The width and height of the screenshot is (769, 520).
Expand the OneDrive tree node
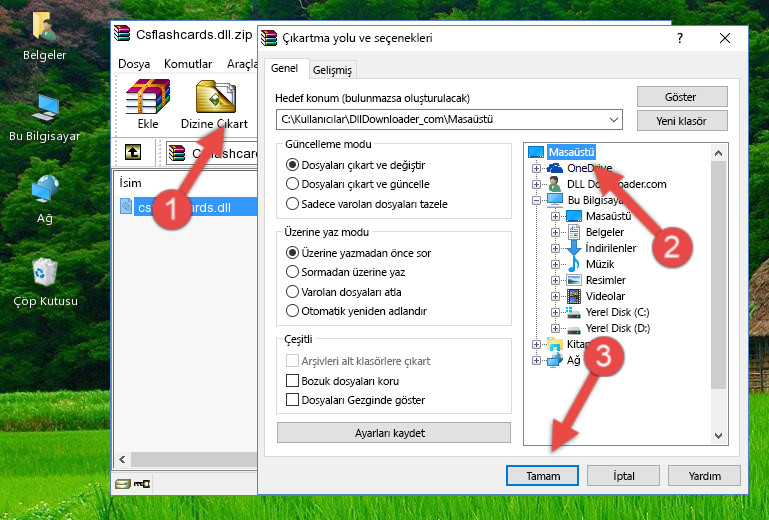click(536, 168)
